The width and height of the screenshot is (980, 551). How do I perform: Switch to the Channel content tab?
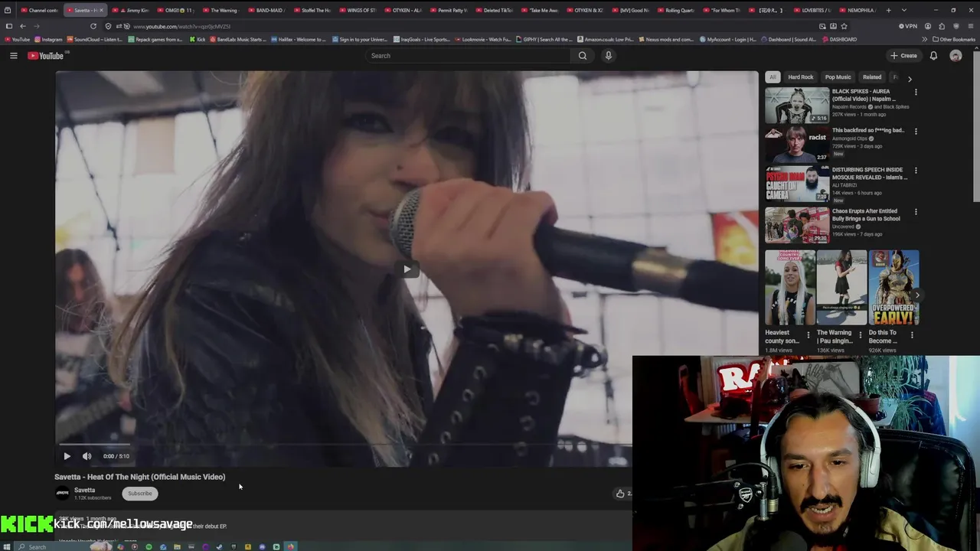[39, 10]
